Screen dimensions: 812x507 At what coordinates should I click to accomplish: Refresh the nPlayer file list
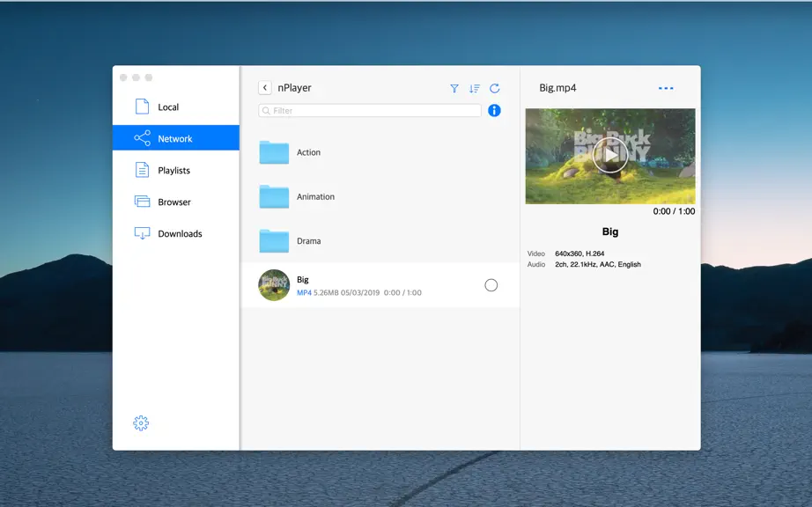point(495,89)
